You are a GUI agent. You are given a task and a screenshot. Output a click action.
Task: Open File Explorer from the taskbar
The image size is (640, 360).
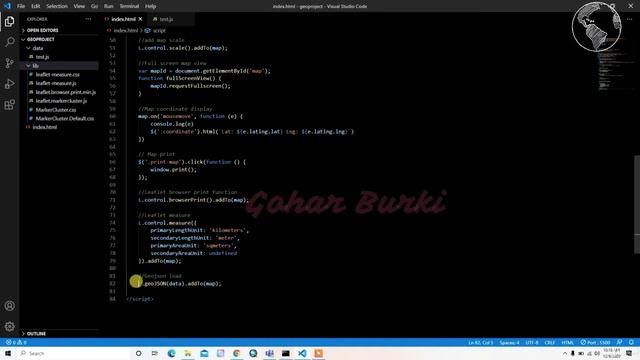pyautogui.click(x=188, y=353)
